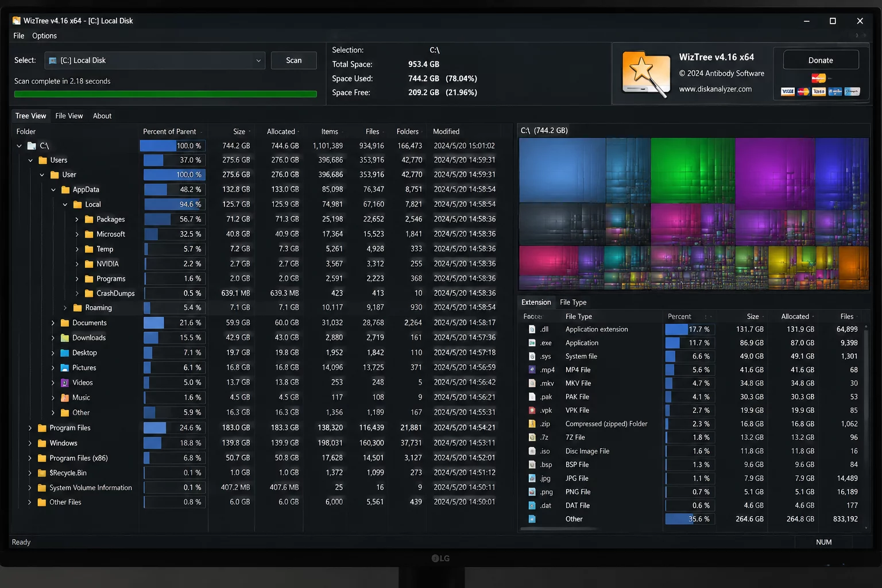
Task: Click the .vpk file type icon
Action: coord(532,411)
